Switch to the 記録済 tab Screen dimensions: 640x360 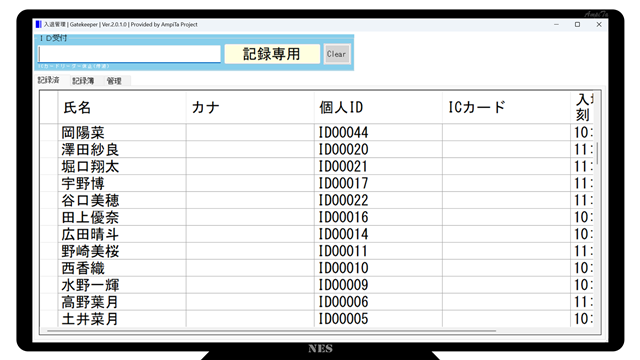49,80
